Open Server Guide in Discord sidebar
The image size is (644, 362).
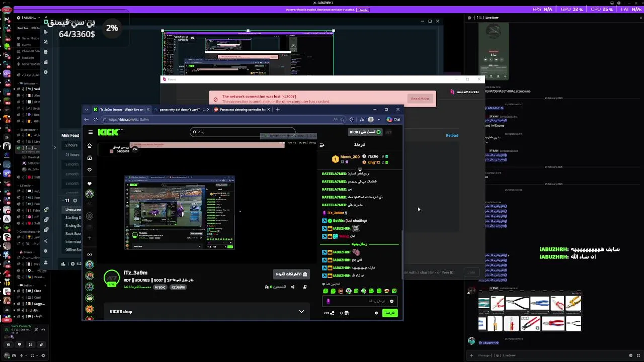[30, 38]
